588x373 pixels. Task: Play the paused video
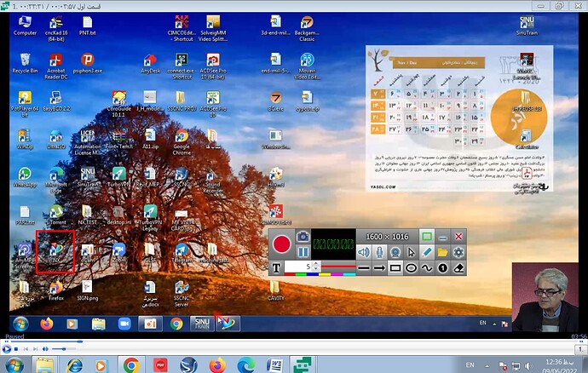[x=6, y=348]
